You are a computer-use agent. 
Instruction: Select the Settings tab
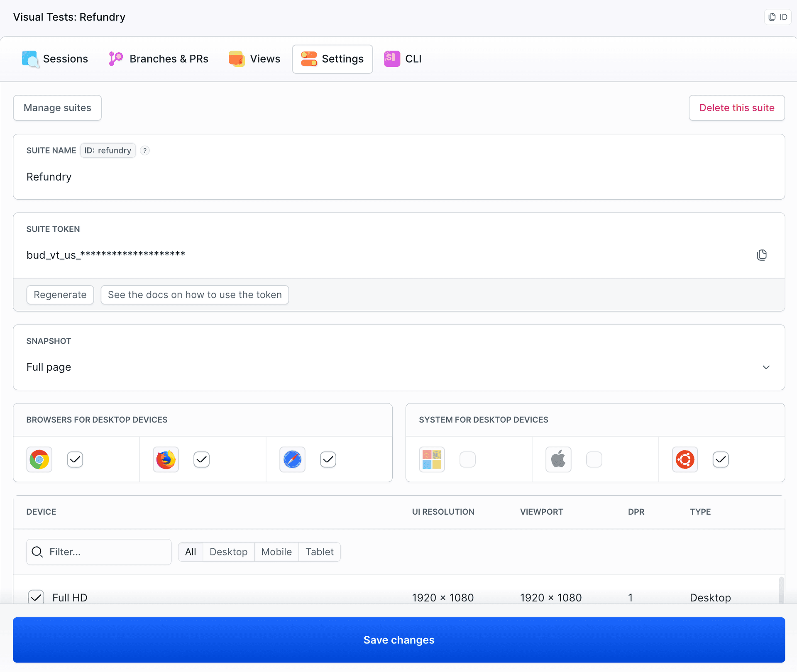coord(332,59)
